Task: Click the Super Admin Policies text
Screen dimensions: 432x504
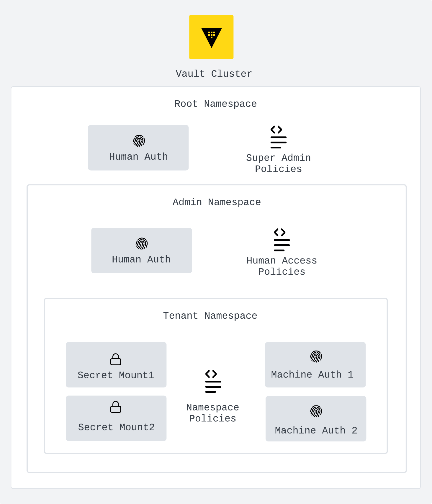Action: point(278,163)
